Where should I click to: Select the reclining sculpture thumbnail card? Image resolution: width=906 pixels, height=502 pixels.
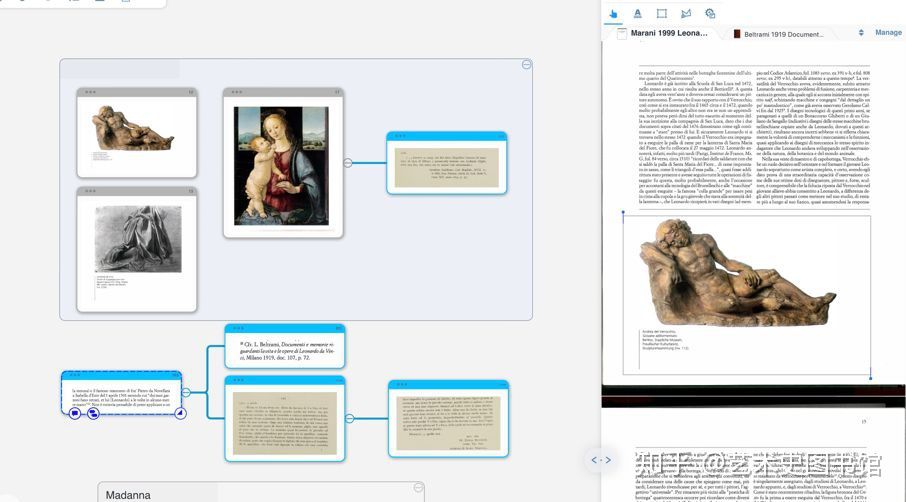pyautogui.click(x=137, y=133)
